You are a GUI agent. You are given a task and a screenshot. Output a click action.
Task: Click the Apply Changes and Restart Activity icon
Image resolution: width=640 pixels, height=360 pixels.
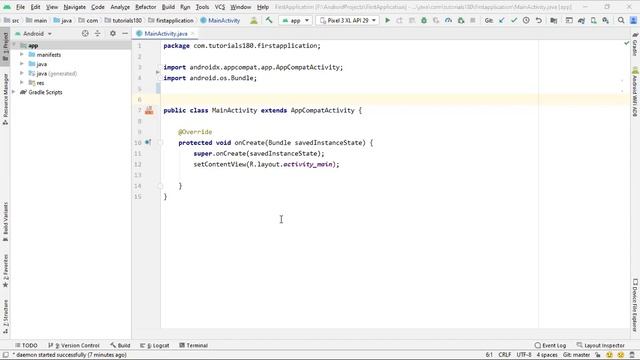(x=399, y=20)
